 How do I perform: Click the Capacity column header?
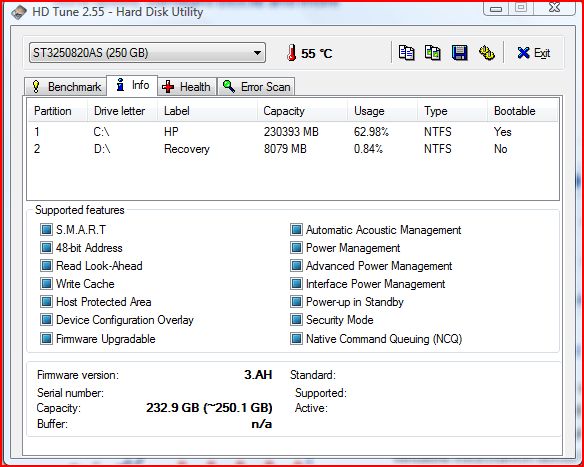pos(302,111)
